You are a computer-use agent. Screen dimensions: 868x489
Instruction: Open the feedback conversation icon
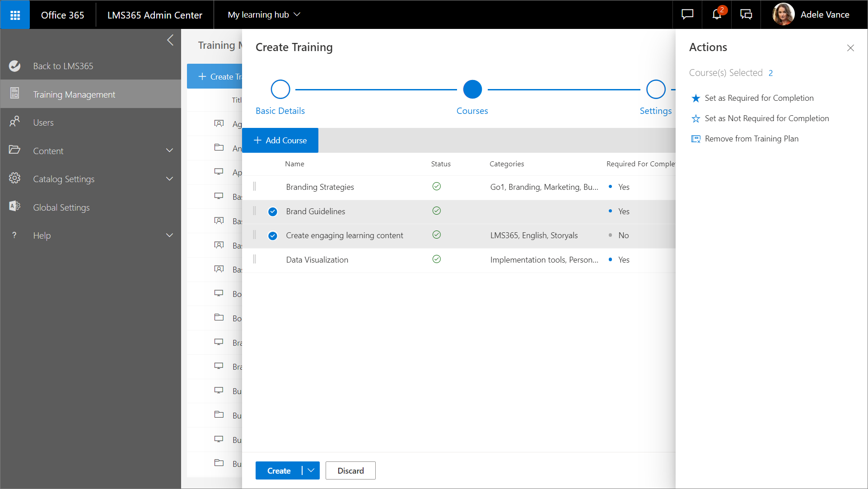746,14
